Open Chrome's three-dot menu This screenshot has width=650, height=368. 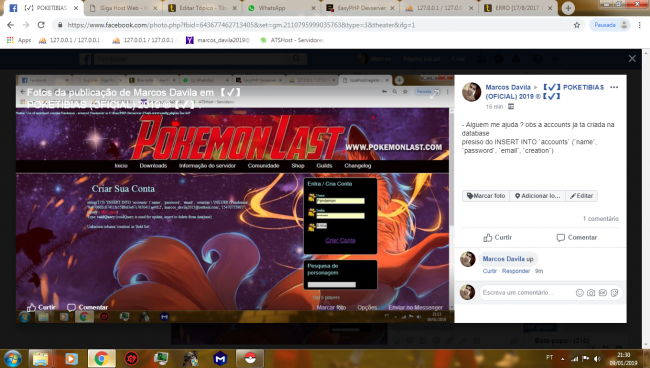click(640, 25)
